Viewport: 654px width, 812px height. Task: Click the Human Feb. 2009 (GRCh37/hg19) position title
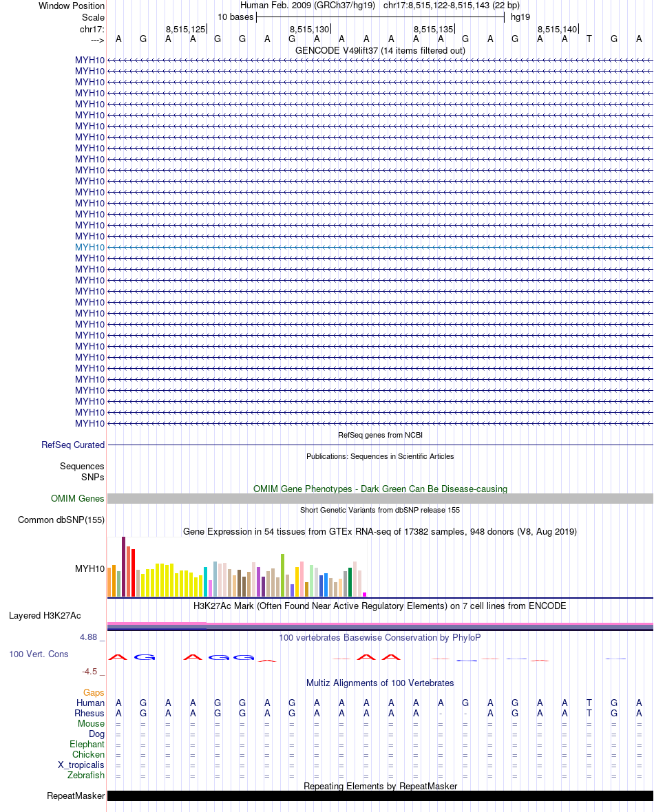(x=307, y=6)
